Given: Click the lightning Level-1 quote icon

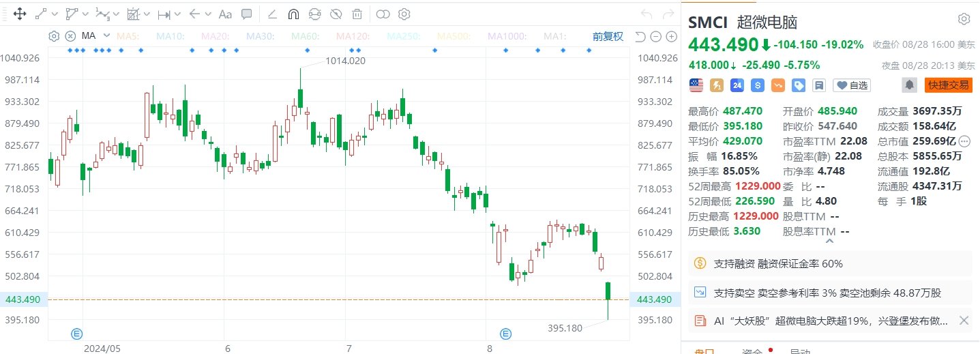Looking at the screenshot, I should coord(717,85).
